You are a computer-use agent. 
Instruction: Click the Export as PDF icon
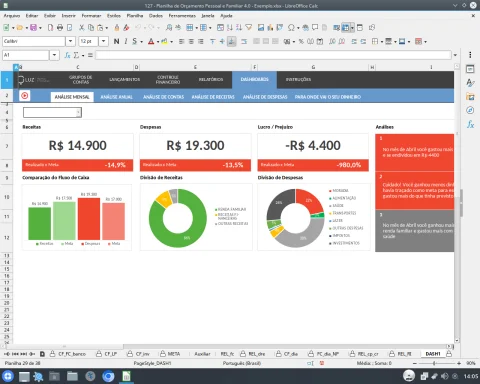(50, 28)
